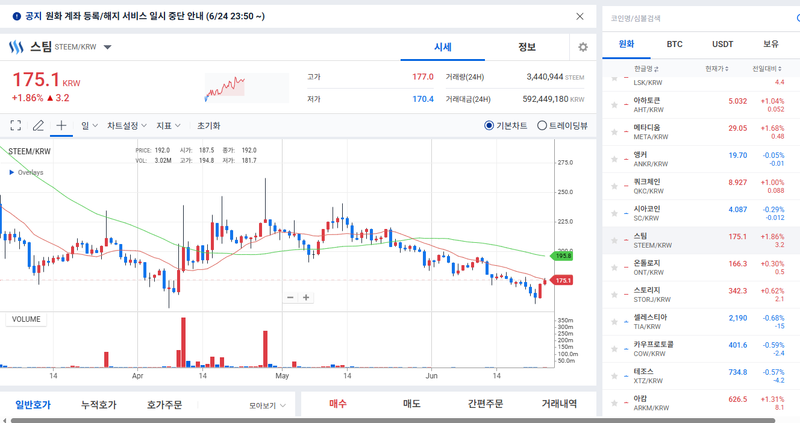Favorite star for 시아코인 SC/KRW
The width and height of the screenshot is (800, 423).
(x=614, y=213)
